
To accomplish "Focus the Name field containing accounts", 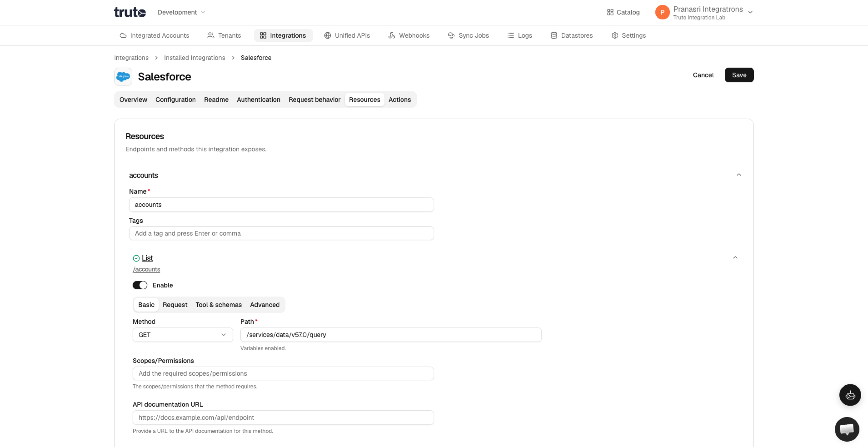I will point(281,205).
